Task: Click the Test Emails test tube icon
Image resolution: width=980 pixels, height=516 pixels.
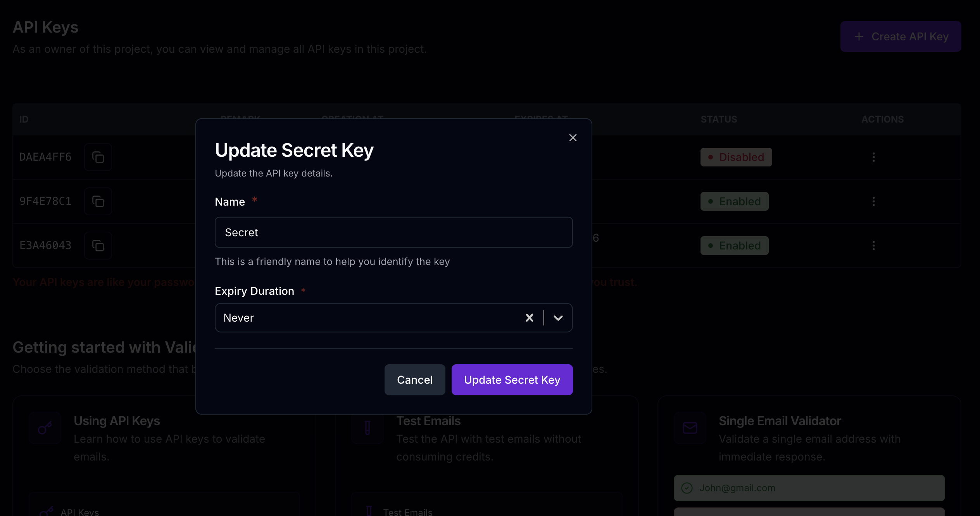Action: pyautogui.click(x=367, y=428)
